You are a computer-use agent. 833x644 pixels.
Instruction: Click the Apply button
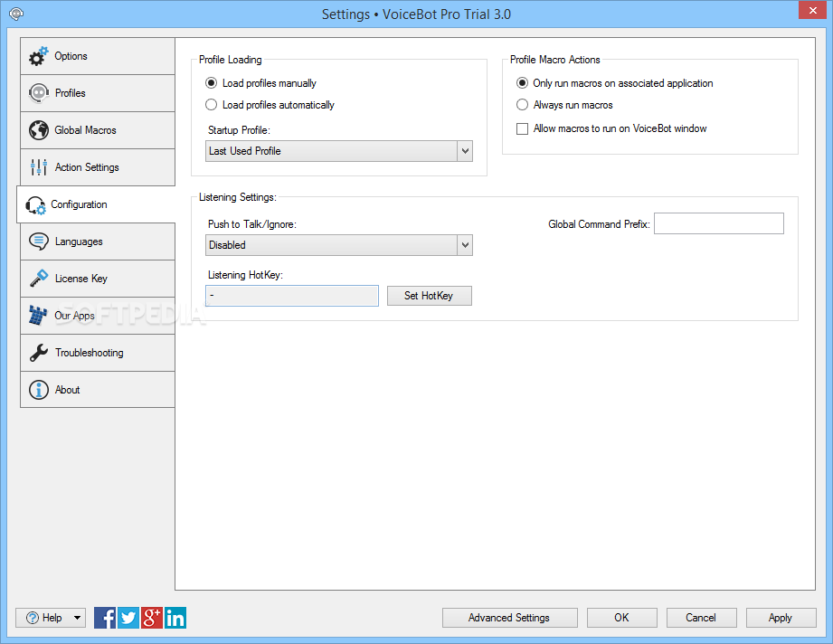click(781, 618)
